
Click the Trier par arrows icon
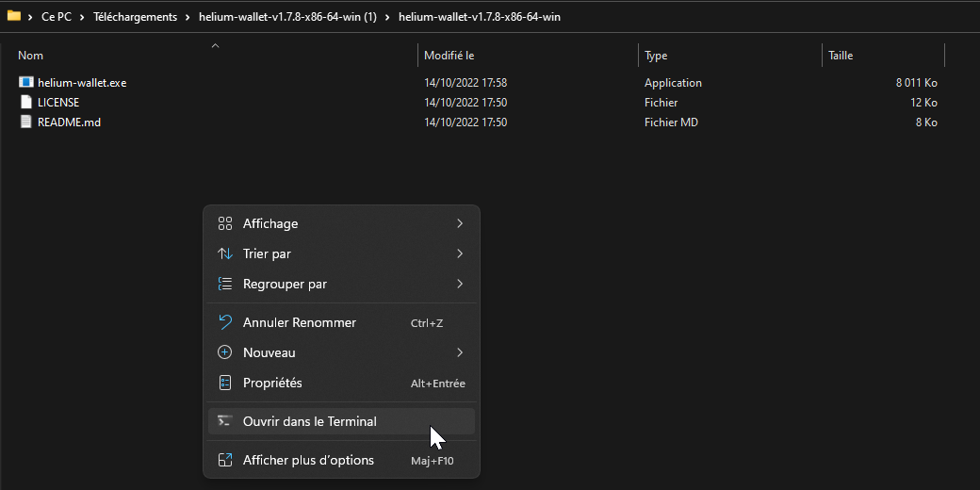224,254
